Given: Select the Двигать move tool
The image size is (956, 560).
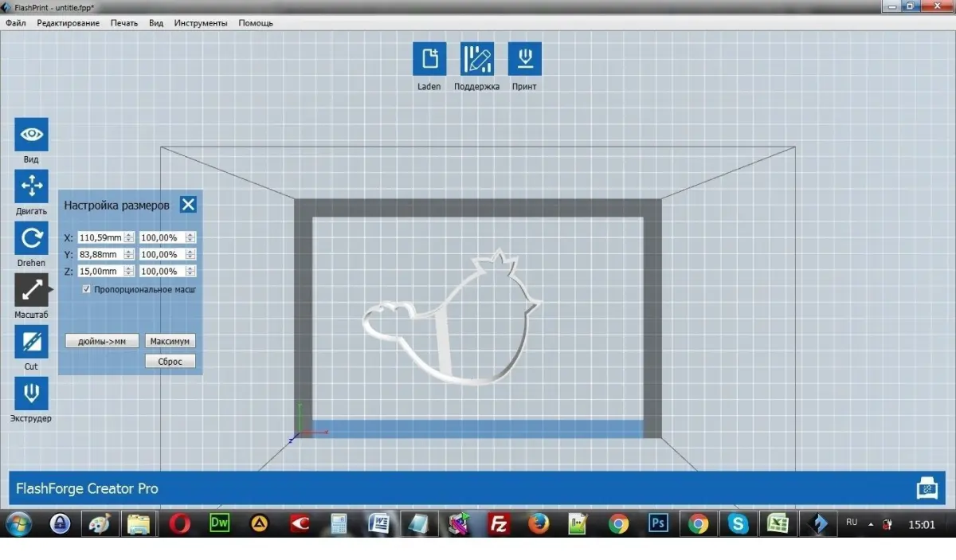Looking at the screenshot, I should point(32,186).
